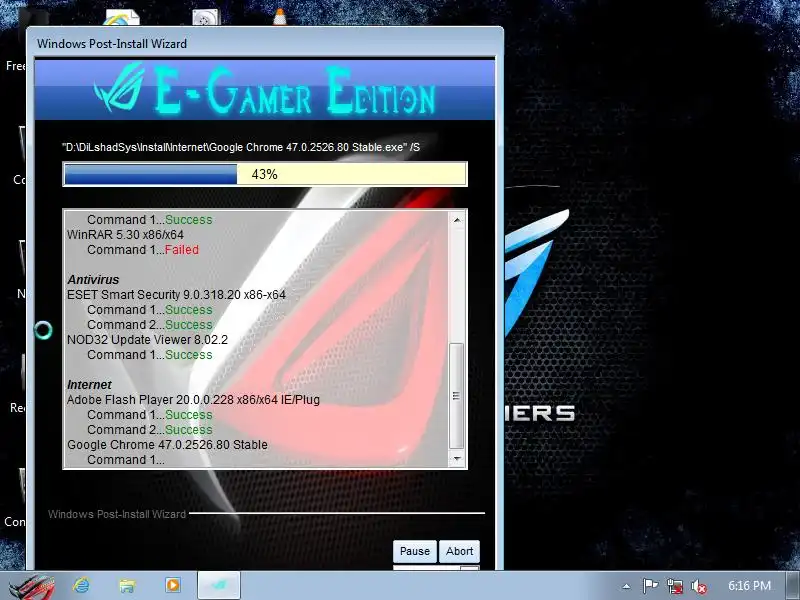This screenshot has height=600, width=800.
Task: Click the log scrollbar down arrow
Action: pyautogui.click(x=457, y=459)
